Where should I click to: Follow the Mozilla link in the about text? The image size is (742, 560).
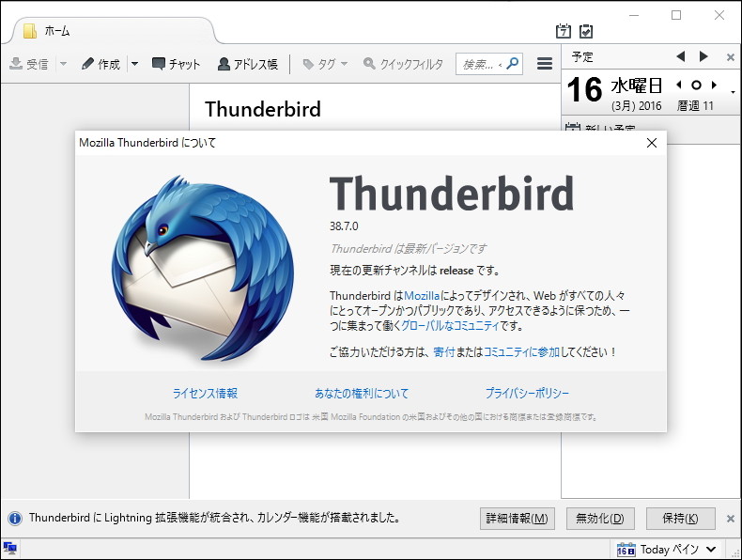coord(422,296)
